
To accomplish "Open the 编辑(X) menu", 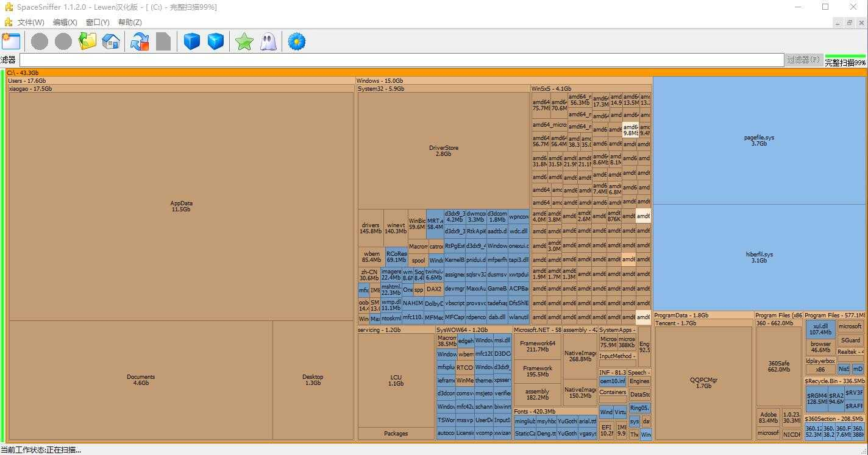I will click(65, 23).
